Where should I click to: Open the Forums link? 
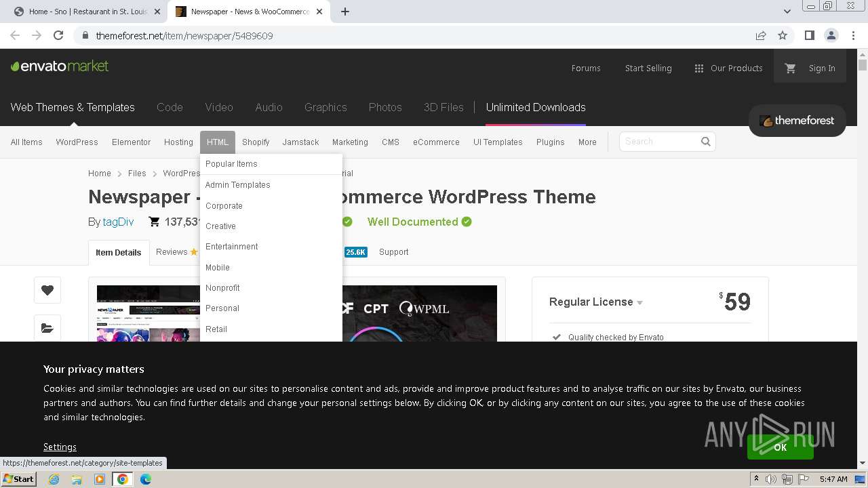pos(586,68)
